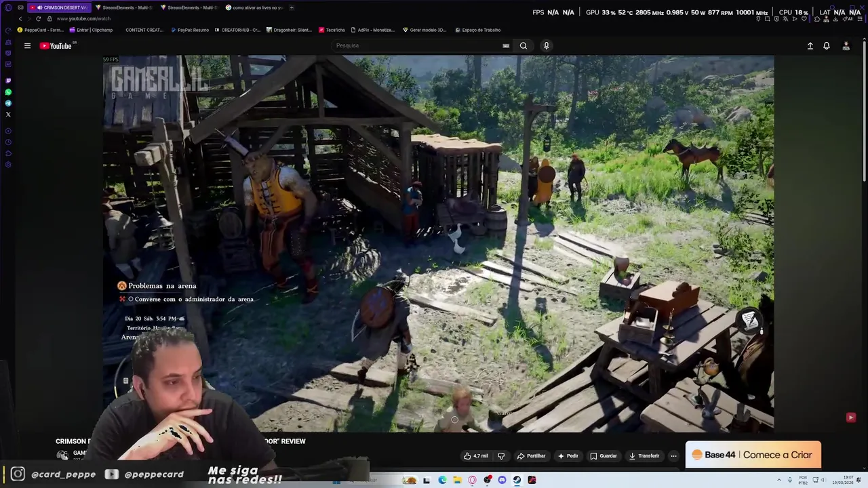Open YouTube notifications bell
The height and width of the screenshot is (488, 868).
point(827,46)
